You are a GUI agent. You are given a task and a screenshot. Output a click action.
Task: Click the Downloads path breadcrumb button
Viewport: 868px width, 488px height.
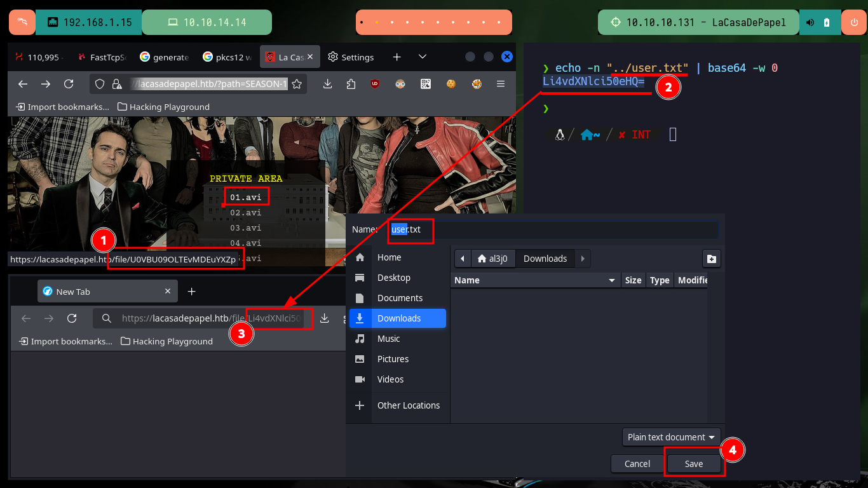[545, 259]
